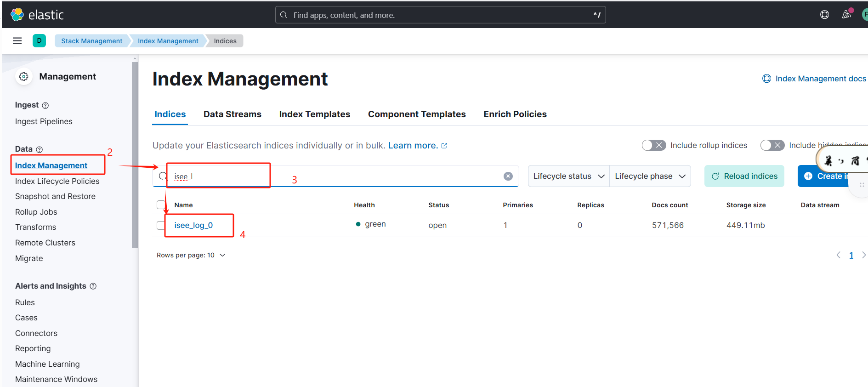Open the D space avatar

tap(39, 40)
